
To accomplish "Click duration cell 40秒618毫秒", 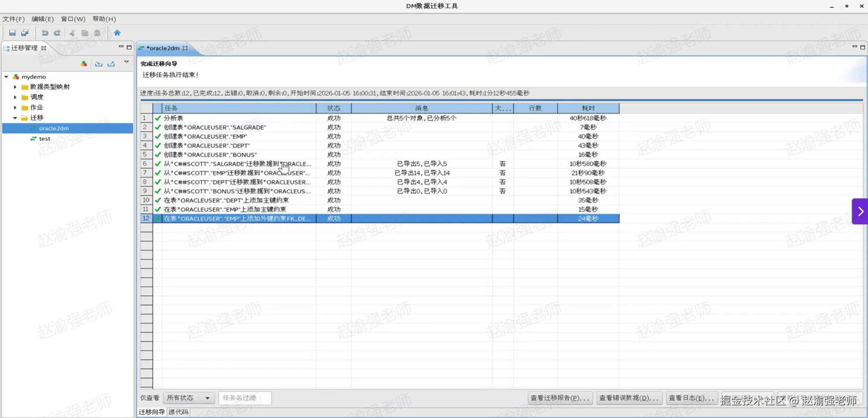I will pos(588,118).
